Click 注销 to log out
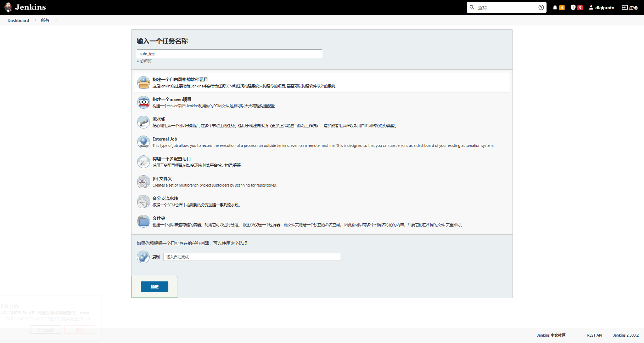This screenshot has height=343, width=644. point(629,7)
